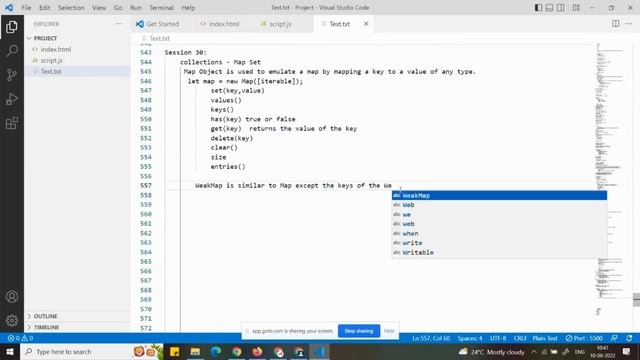Open the customize layout icon
Viewport: 640px width, 360px height.
(x=576, y=7)
